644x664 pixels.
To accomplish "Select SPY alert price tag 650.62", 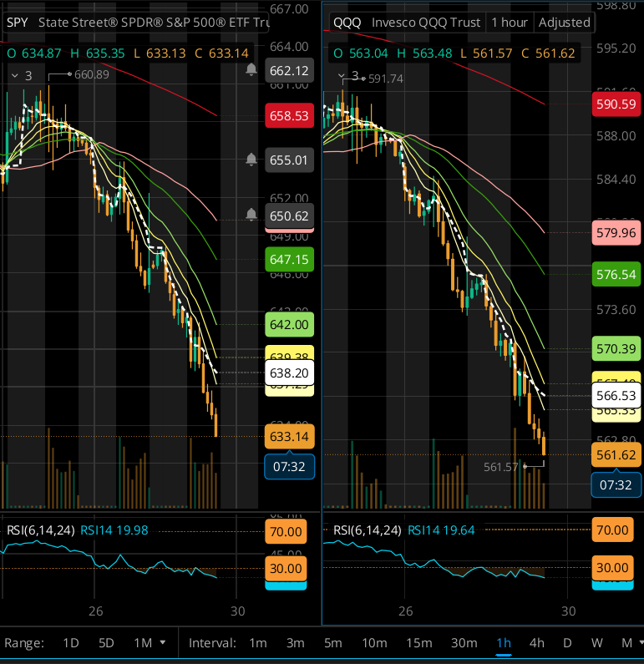I will point(290,216).
